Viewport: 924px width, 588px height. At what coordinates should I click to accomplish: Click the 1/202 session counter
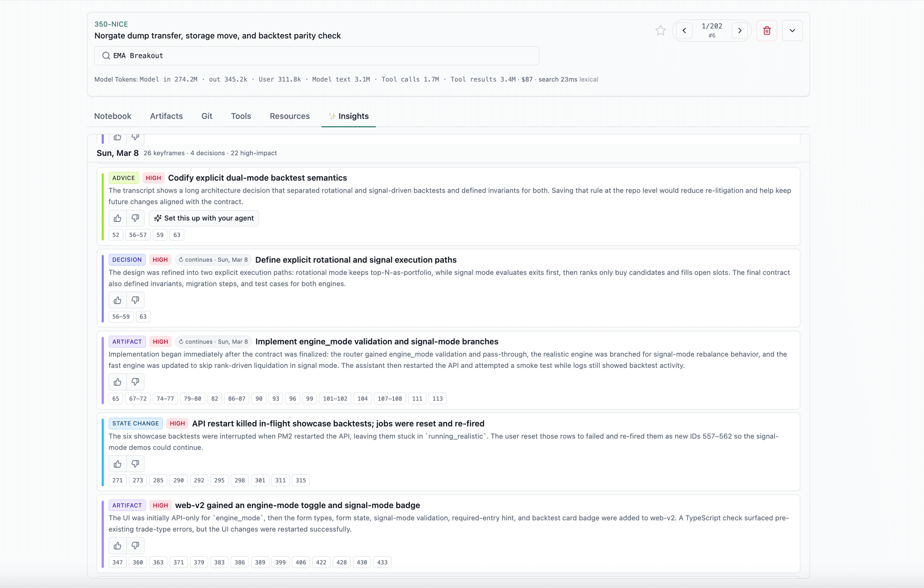coord(712,26)
